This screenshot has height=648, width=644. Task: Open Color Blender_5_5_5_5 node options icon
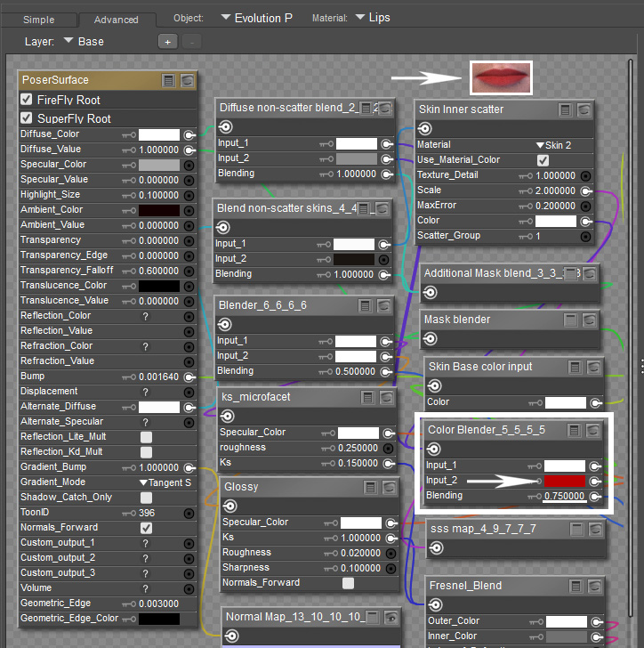click(x=575, y=430)
